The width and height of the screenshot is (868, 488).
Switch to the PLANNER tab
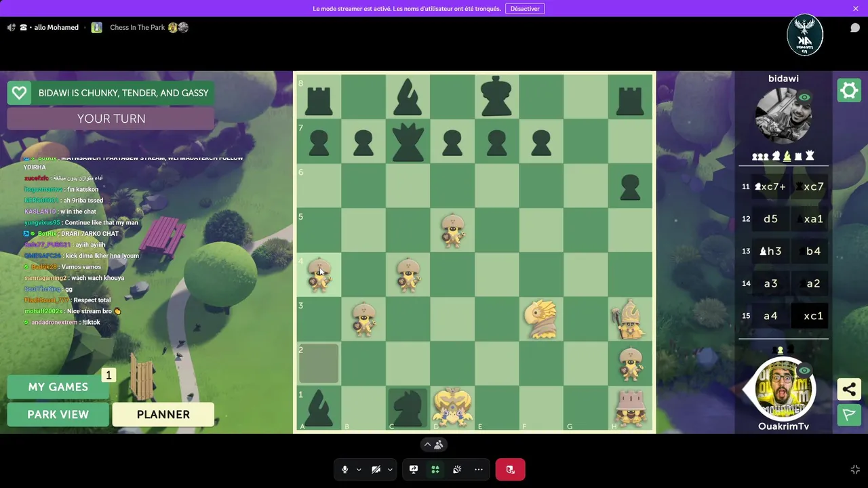click(163, 415)
